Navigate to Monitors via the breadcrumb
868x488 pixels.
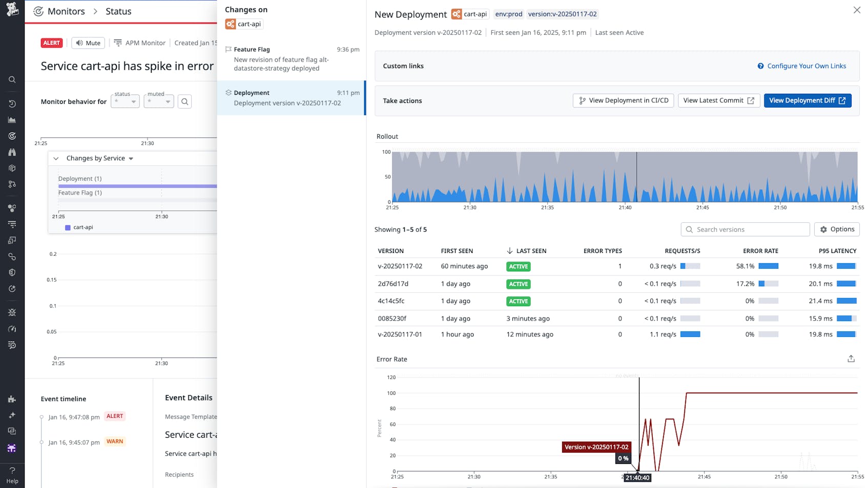point(65,11)
